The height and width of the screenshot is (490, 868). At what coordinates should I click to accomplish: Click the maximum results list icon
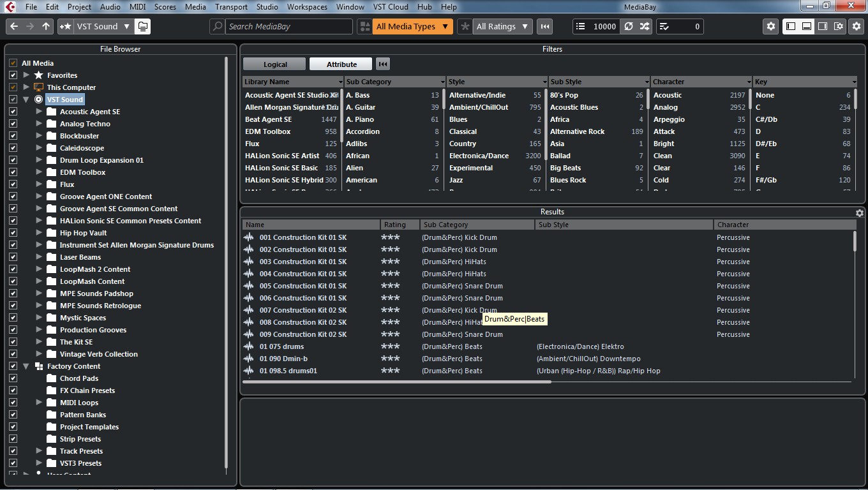coord(580,26)
